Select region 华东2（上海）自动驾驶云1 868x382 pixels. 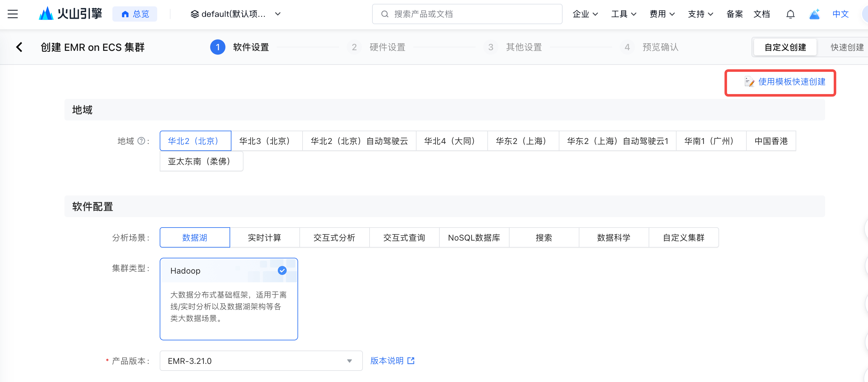coord(617,141)
